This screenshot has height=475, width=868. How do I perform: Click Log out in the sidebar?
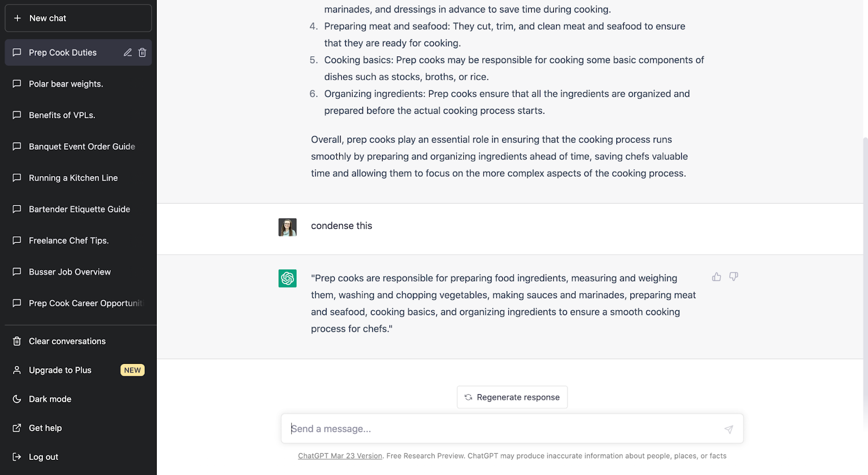[x=43, y=457]
